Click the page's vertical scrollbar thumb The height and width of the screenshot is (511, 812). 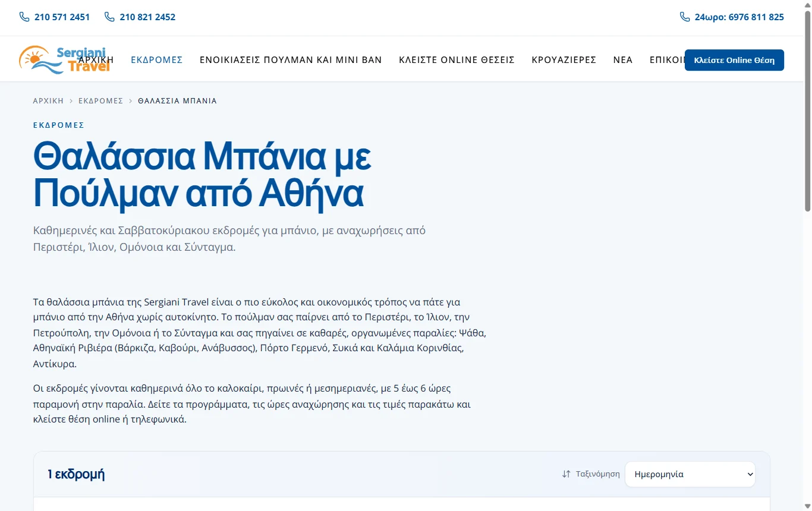pyautogui.click(x=807, y=111)
